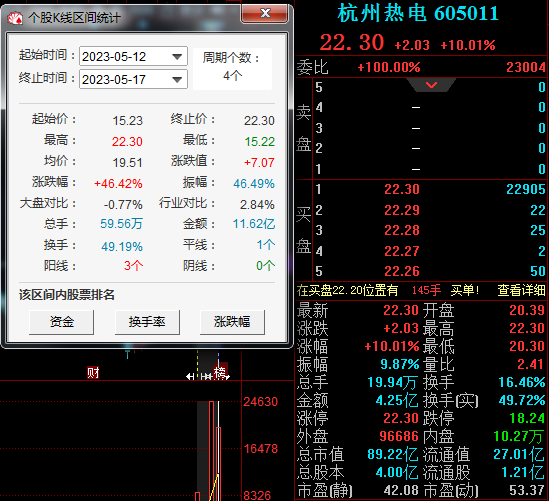Click the 阳线 count 3个
This screenshot has width=549, height=501.
[x=133, y=266]
